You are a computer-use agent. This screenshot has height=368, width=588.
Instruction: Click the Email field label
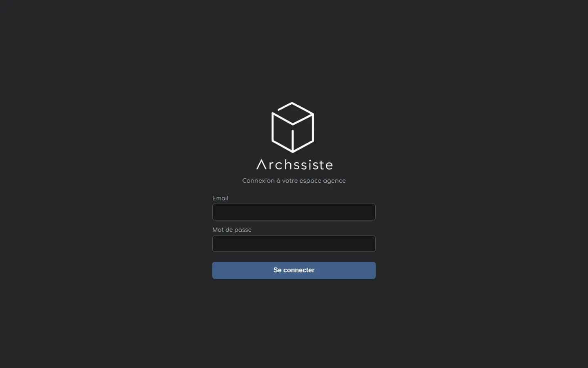[x=220, y=198]
